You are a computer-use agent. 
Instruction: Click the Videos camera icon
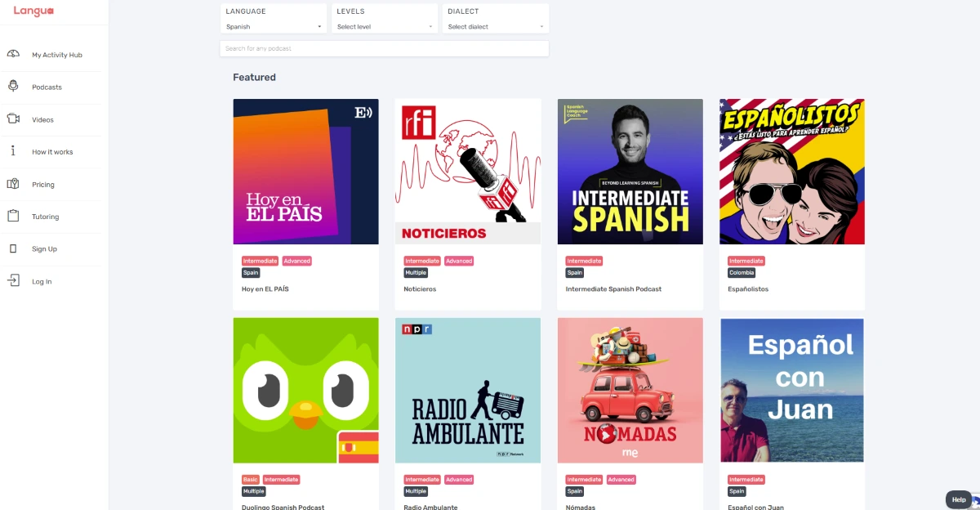pyautogui.click(x=13, y=119)
